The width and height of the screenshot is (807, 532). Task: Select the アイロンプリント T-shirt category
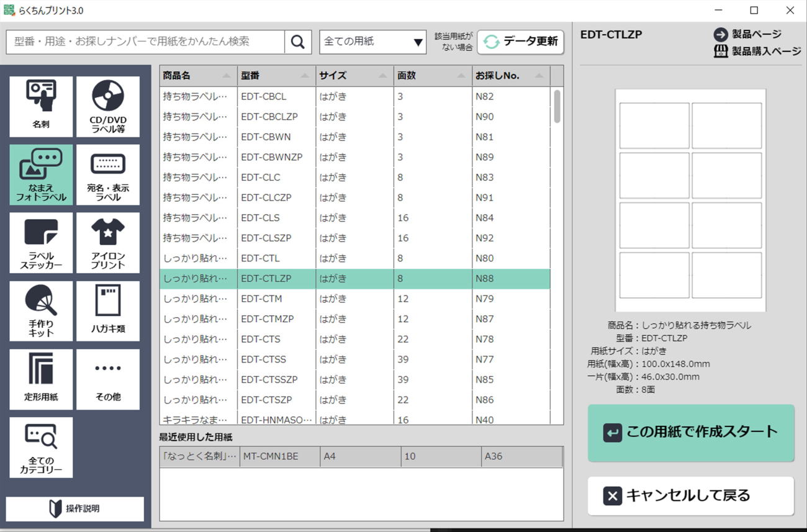[108, 243]
